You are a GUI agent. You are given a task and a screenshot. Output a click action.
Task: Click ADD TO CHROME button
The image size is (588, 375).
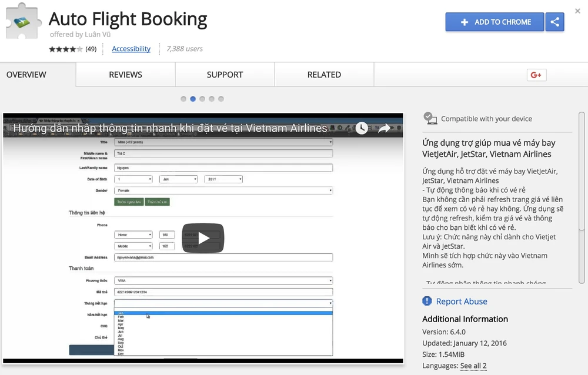click(495, 22)
